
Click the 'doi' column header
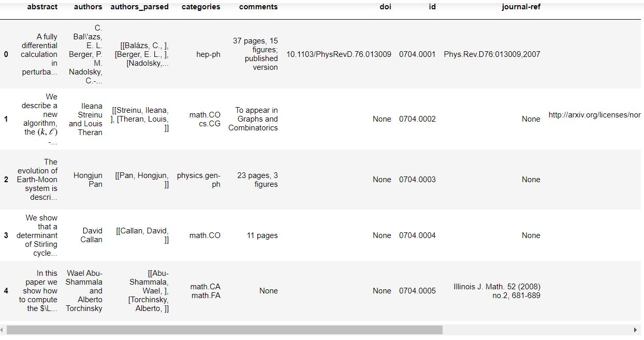pyautogui.click(x=385, y=7)
